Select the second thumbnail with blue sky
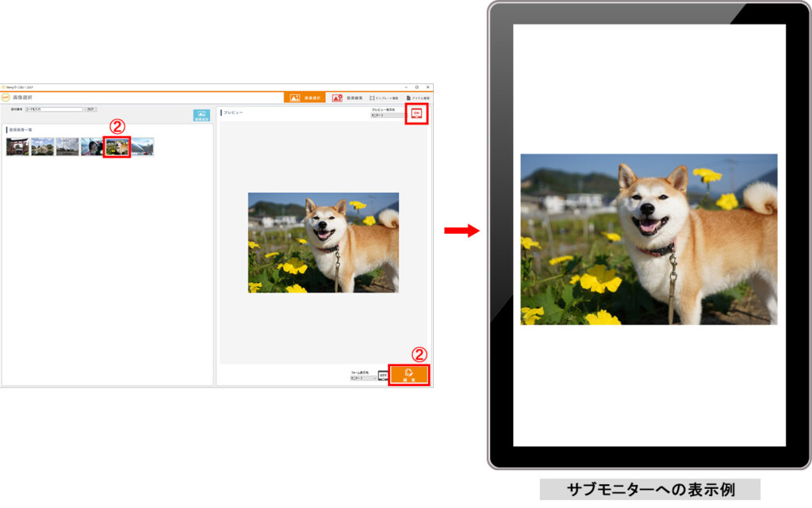This screenshot has width=812, height=508. point(43,147)
